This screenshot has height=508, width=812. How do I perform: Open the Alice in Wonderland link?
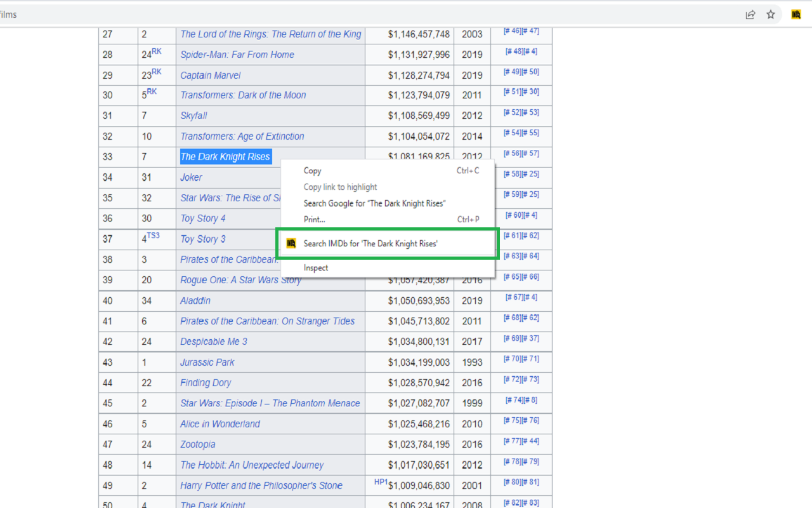pos(220,424)
